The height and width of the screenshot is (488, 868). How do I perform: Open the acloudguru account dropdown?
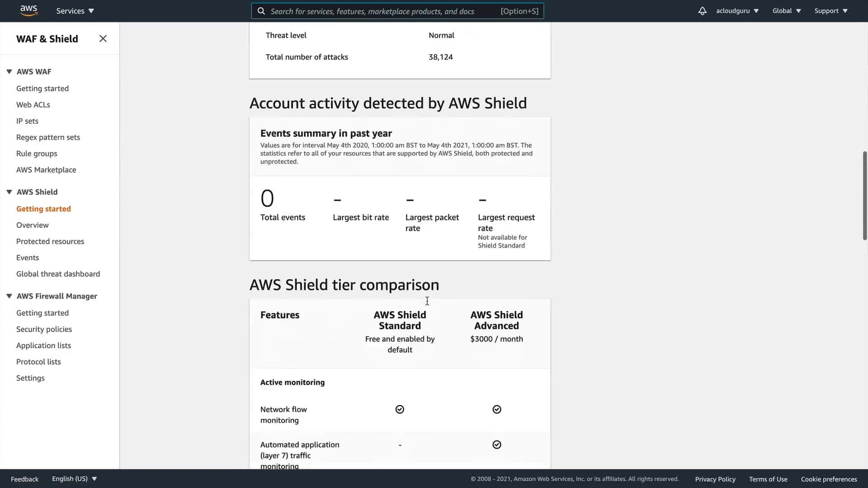[737, 11]
